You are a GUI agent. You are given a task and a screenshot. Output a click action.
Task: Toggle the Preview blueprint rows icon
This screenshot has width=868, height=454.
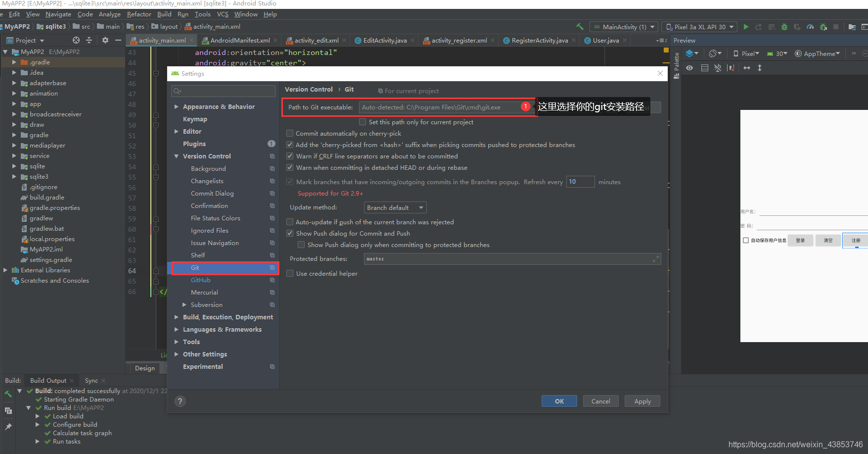tap(705, 68)
